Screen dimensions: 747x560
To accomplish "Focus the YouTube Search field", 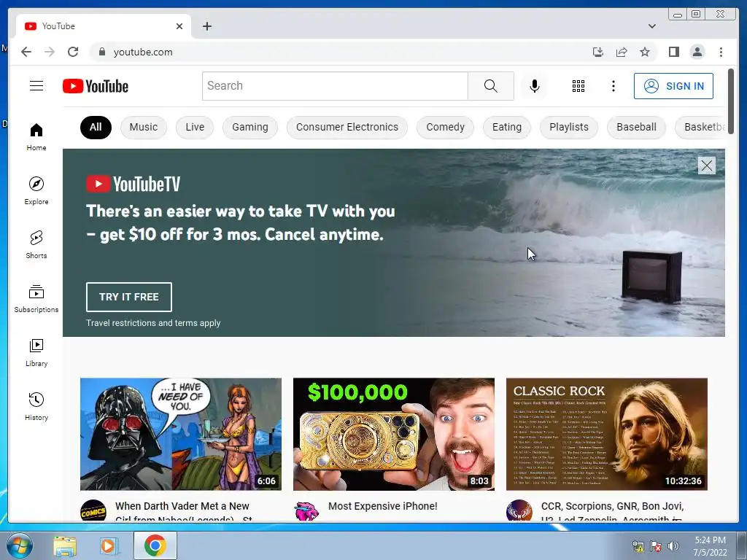I will pyautogui.click(x=335, y=86).
